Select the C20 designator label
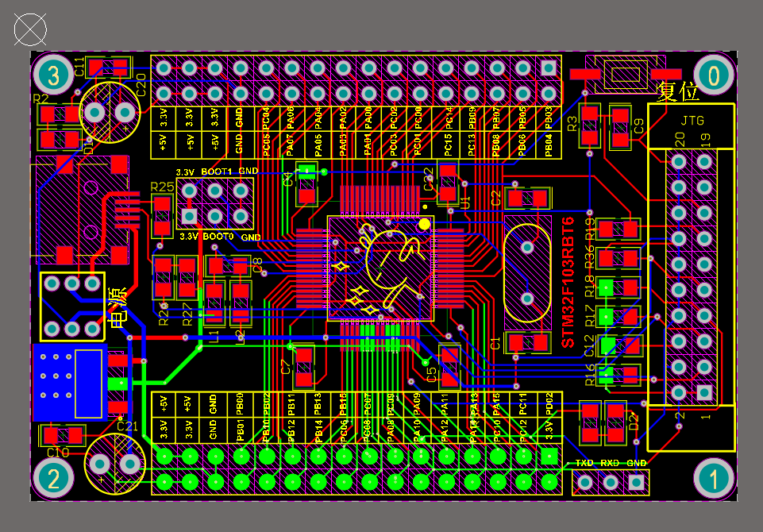The image size is (763, 532). (x=141, y=84)
